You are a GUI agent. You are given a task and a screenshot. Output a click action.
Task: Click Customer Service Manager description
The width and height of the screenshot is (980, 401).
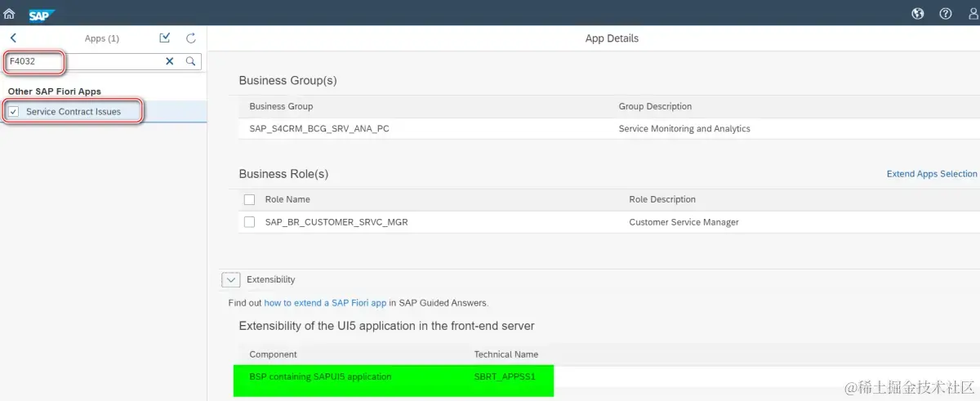pyautogui.click(x=684, y=222)
